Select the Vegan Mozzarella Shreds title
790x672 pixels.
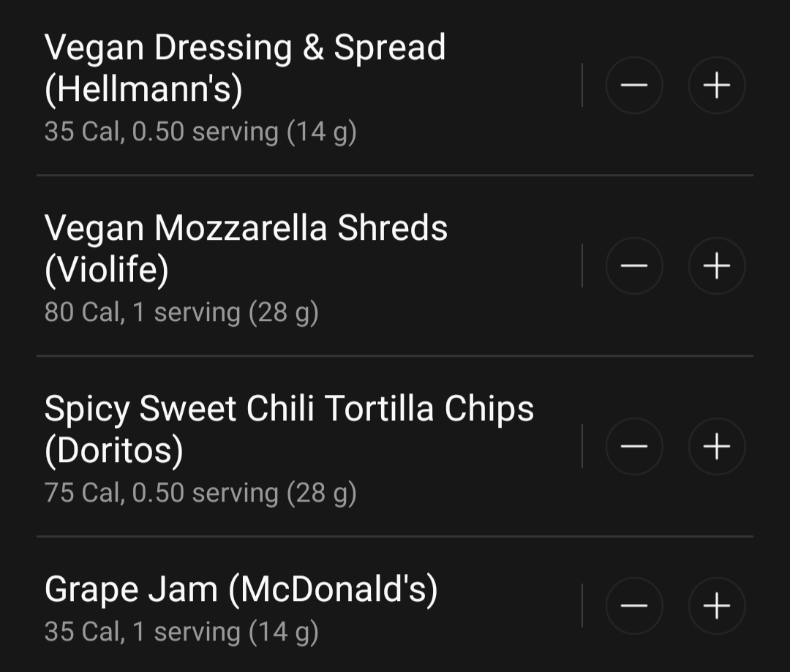246,228
